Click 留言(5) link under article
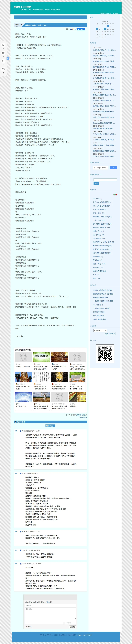The width and height of the screenshot is (132, 644). click(84, 415)
